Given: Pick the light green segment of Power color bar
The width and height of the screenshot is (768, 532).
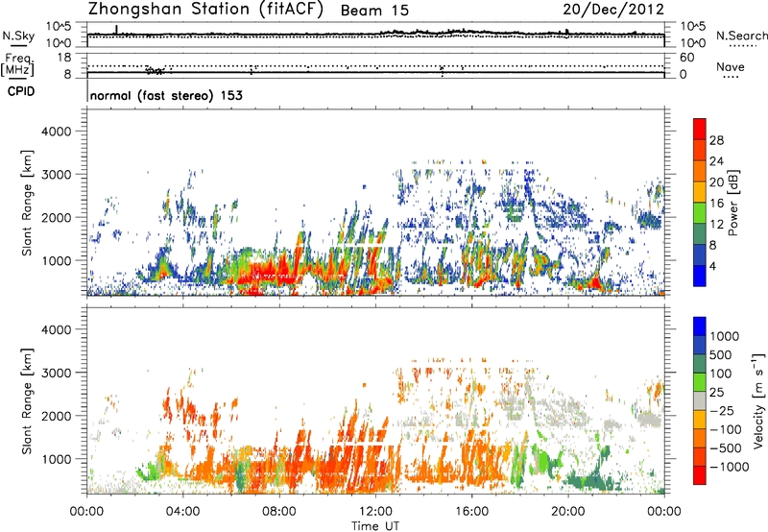Looking at the screenshot, I should pos(700,213).
